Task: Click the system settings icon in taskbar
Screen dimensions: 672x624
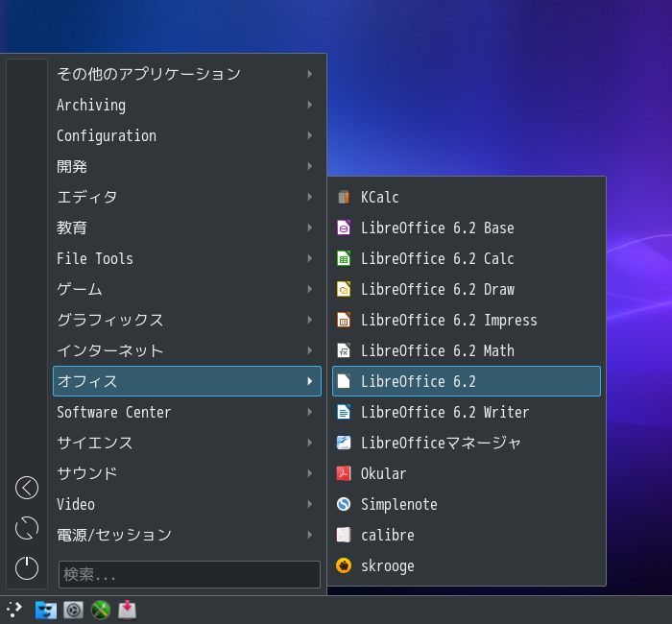Action: click(73, 610)
